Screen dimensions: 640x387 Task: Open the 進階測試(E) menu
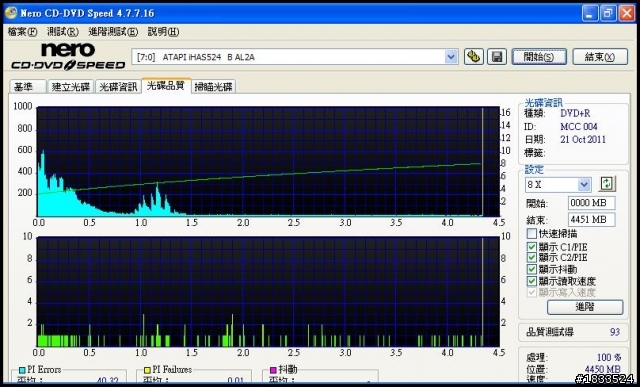point(113,32)
